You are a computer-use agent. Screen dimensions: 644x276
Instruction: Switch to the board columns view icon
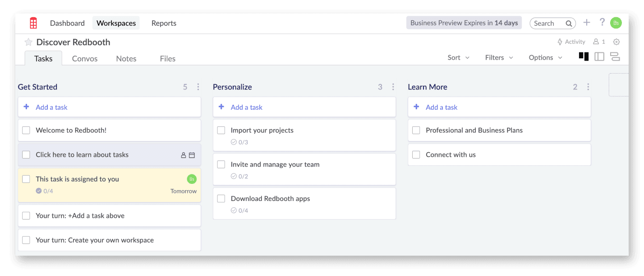pos(584,56)
